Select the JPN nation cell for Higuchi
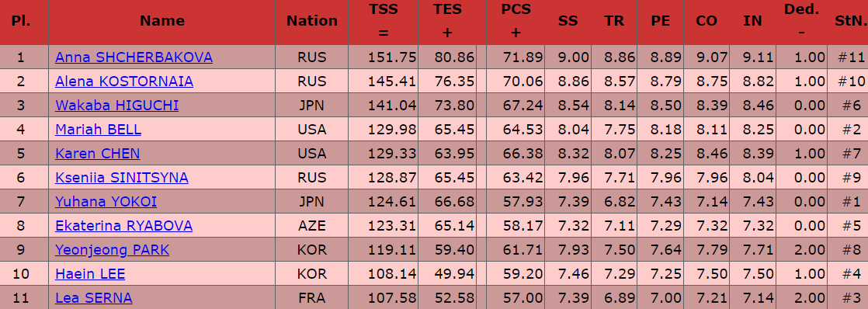Image resolution: width=868 pixels, height=309 pixels. tap(311, 106)
